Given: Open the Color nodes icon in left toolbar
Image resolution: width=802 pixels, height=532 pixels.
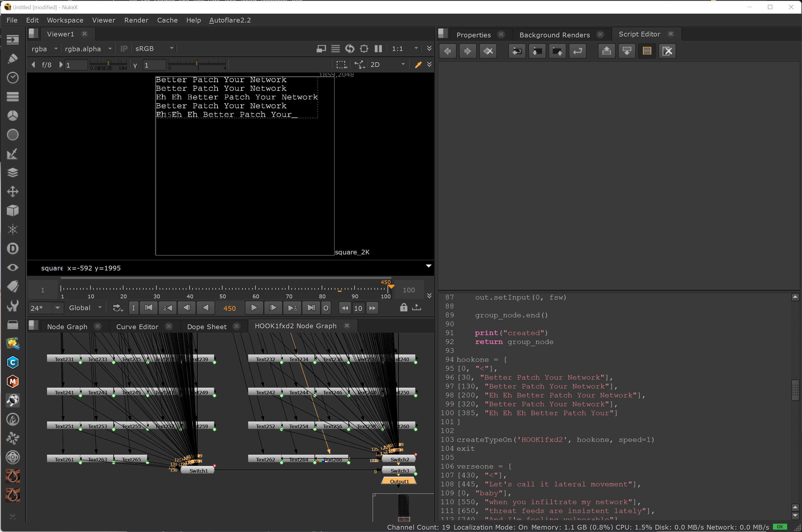Looking at the screenshot, I should tap(12, 116).
